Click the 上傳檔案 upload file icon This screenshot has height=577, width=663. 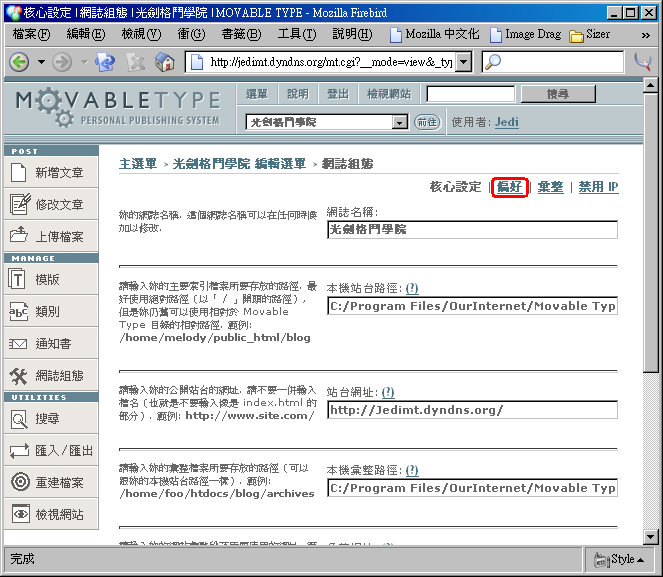coord(19,235)
